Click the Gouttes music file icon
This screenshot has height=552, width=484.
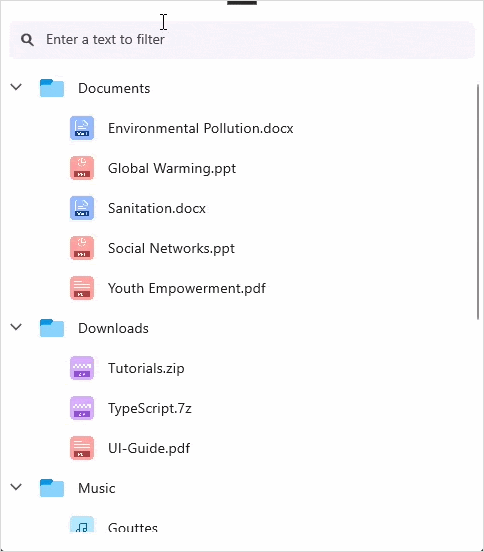point(82,524)
